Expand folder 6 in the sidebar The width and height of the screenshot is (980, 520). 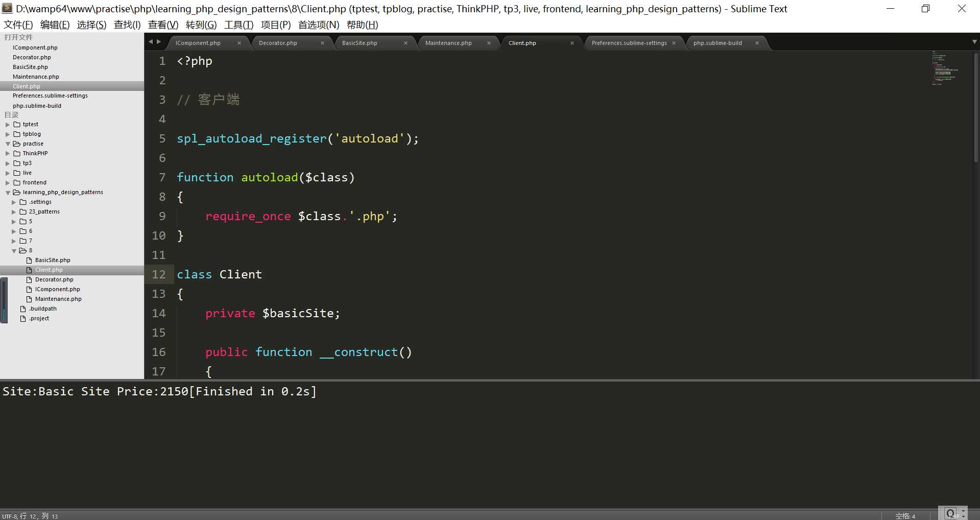click(x=14, y=231)
